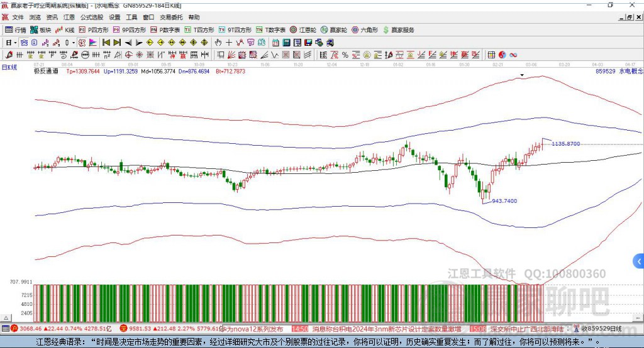Select the hand pan tool
644x348 pixels.
point(218,43)
